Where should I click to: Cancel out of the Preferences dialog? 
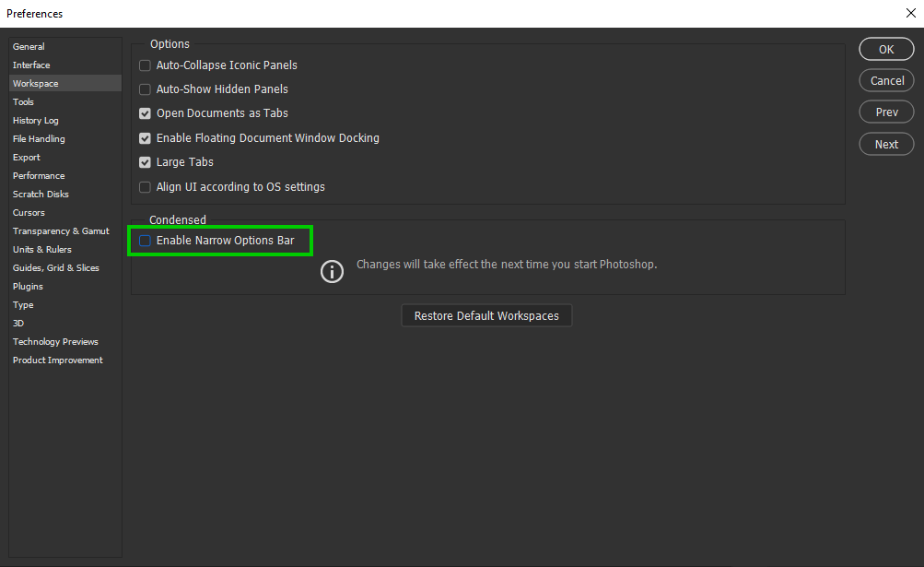tap(885, 80)
